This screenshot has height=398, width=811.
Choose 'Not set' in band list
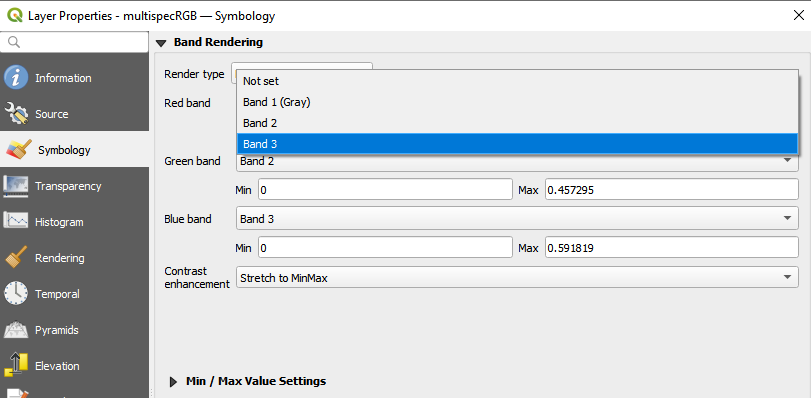point(517,81)
